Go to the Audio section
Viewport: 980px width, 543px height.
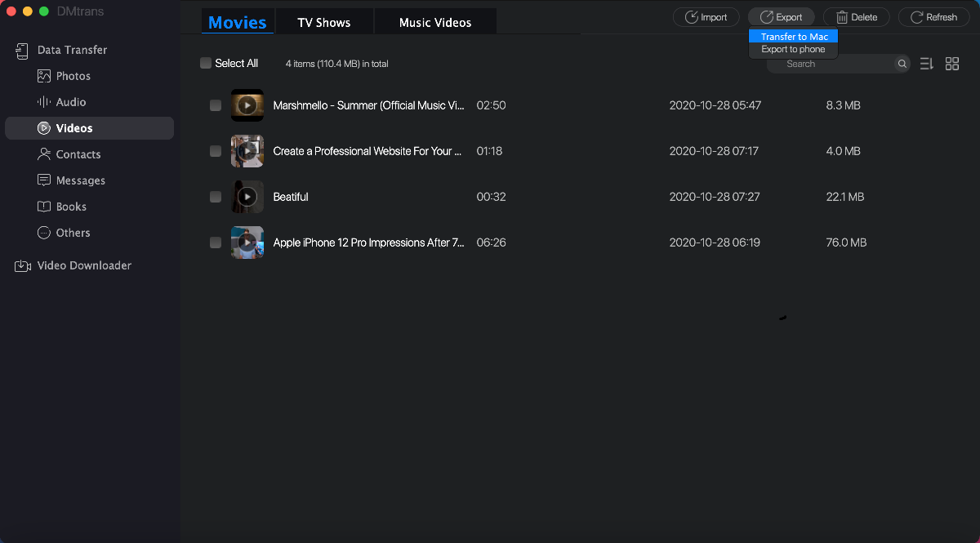pos(70,102)
